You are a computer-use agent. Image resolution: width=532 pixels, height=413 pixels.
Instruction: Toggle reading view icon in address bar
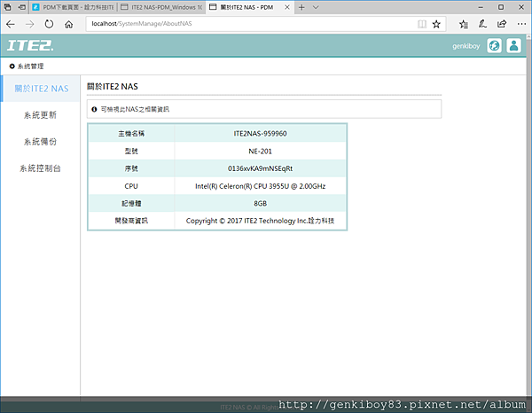pos(422,24)
